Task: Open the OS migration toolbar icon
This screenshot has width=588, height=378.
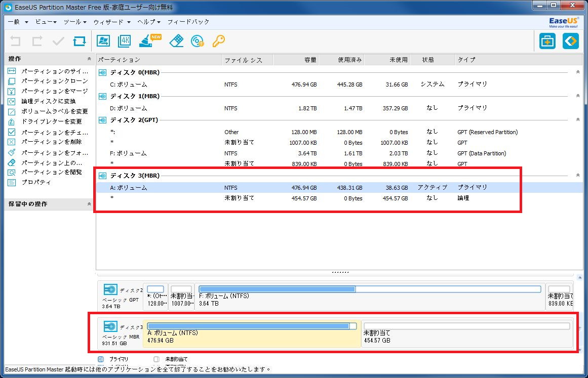Action: point(103,41)
